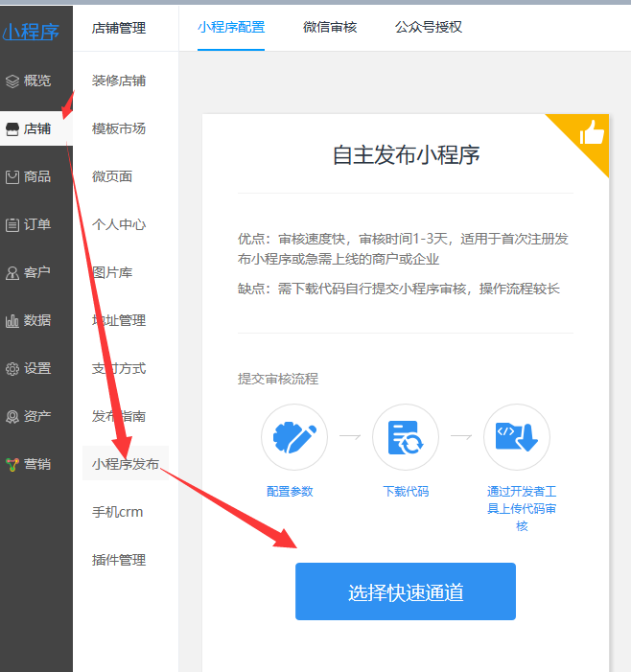Click the 配置参数 link label
Viewport: 631px width, 672px height.
290,492
